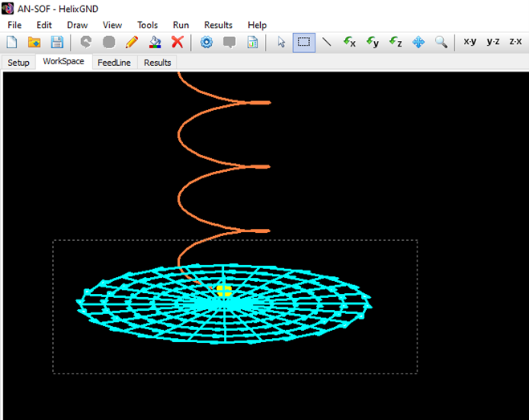Open the File menu
Viewport: 529px width, 420px height.
click(x=14, y=25)
